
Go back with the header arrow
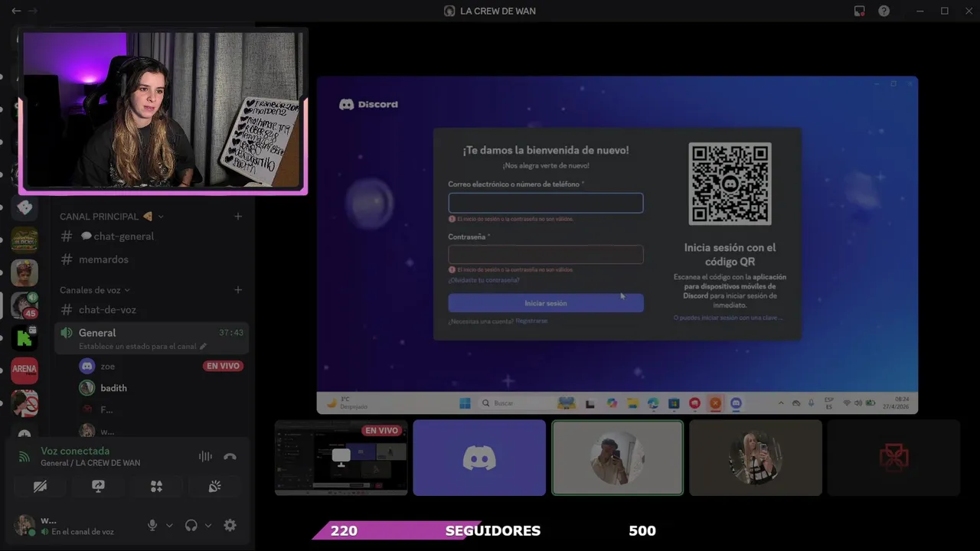16,11
